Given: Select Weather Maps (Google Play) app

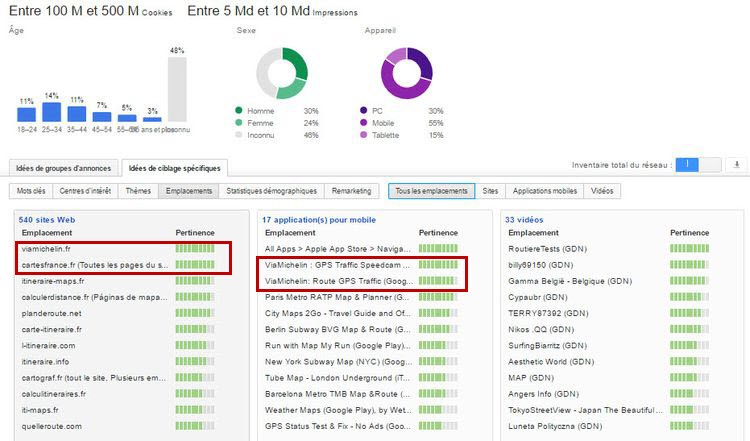Looking at the screenshot, I should click(x=338, y=410).
